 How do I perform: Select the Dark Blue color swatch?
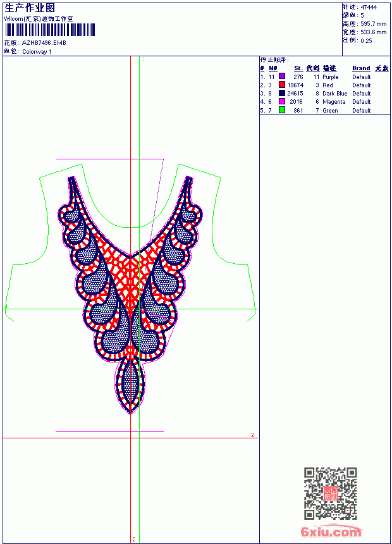tap(282, 93)
